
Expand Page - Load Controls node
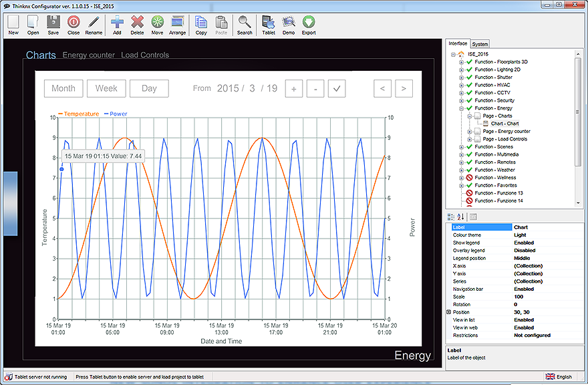[x=469, y=139]
